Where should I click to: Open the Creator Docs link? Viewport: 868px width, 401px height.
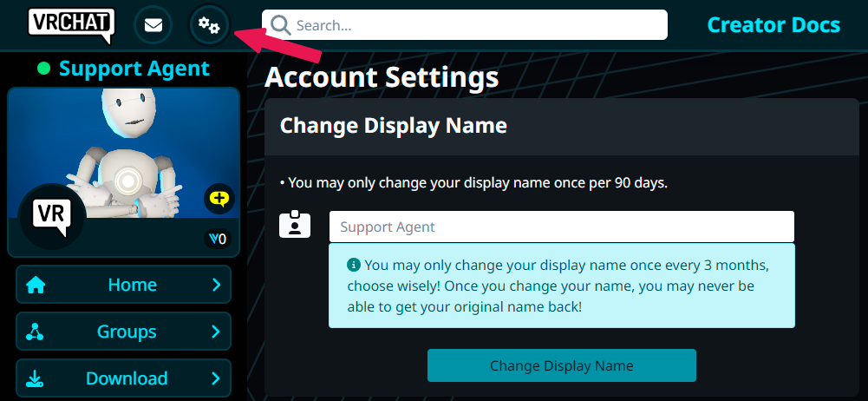tap(773, 25)
